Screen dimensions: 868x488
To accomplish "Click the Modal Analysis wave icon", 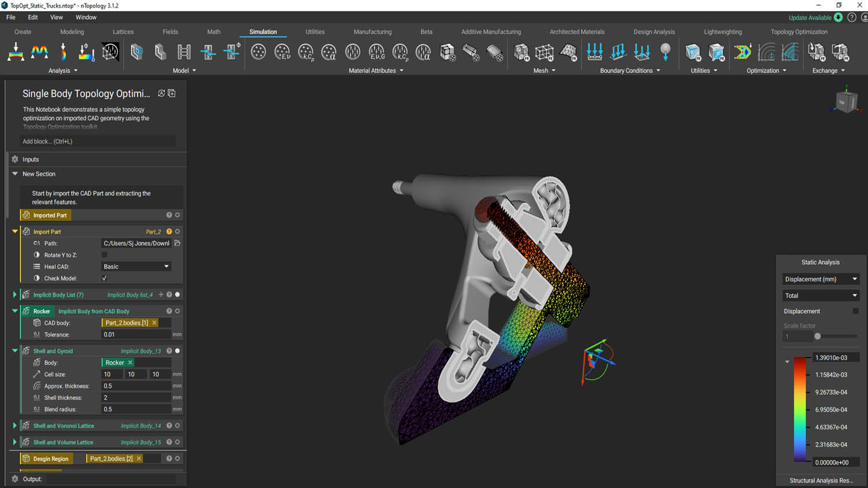I will coord(39,52).
